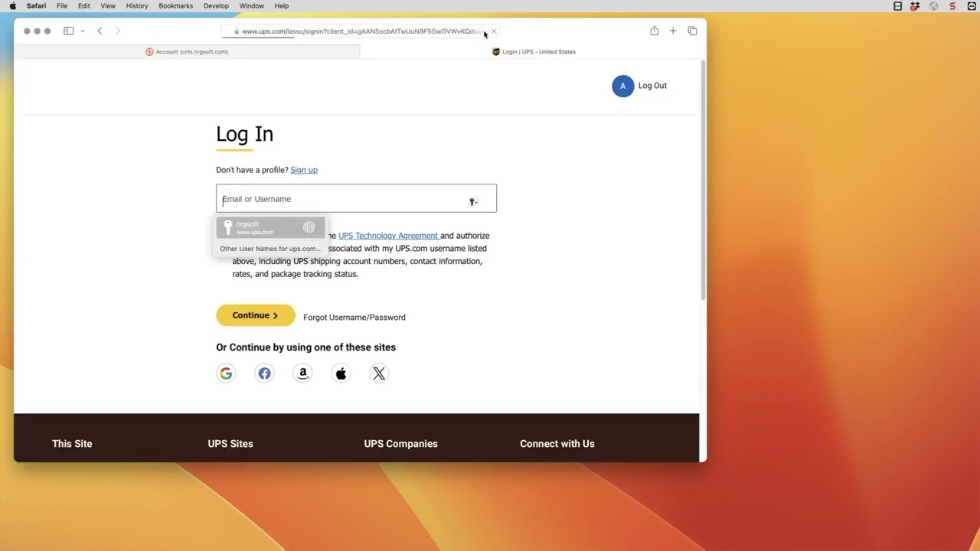Continue with Google
The height and width of the screenshot is (551, 980).
(226, 373)
